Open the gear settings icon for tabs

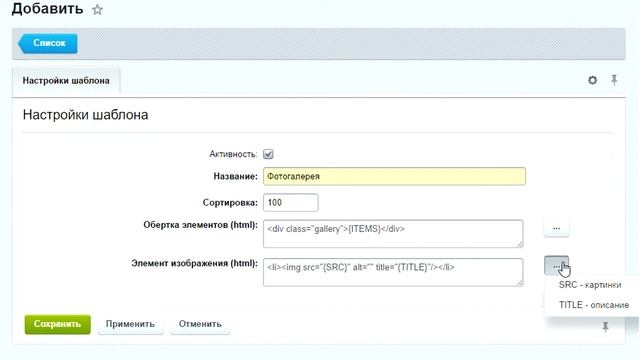592,80
